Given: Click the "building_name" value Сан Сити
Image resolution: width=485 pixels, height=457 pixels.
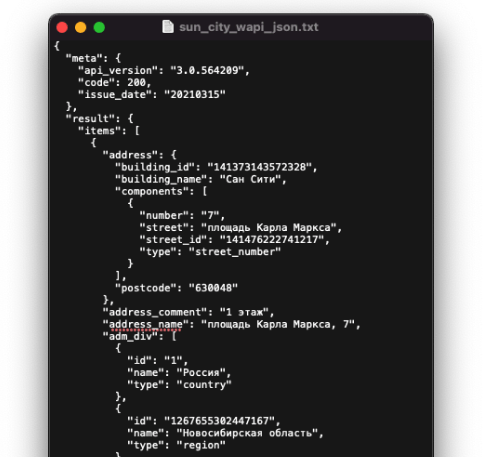Looking at the screenshot, I should [251, 179].
